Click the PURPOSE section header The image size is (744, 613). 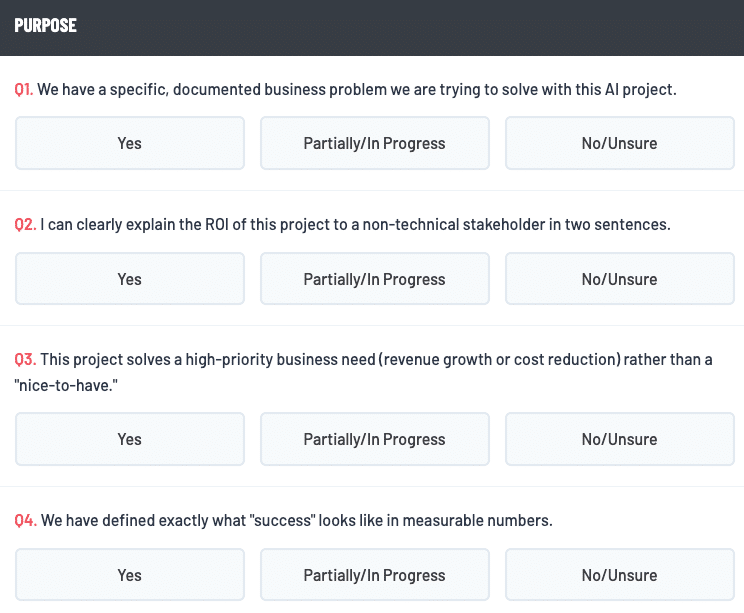point(46,26)
